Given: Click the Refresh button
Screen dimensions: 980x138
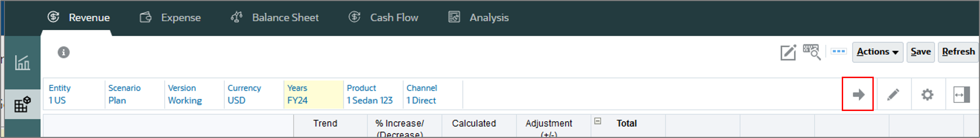Looking at the screenshot, I should pos(958,52).
